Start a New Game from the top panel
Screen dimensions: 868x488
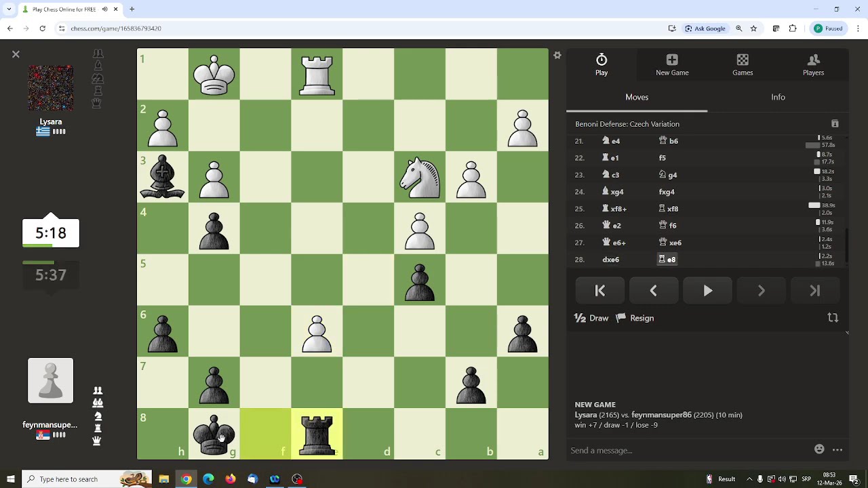coord(672,65)
